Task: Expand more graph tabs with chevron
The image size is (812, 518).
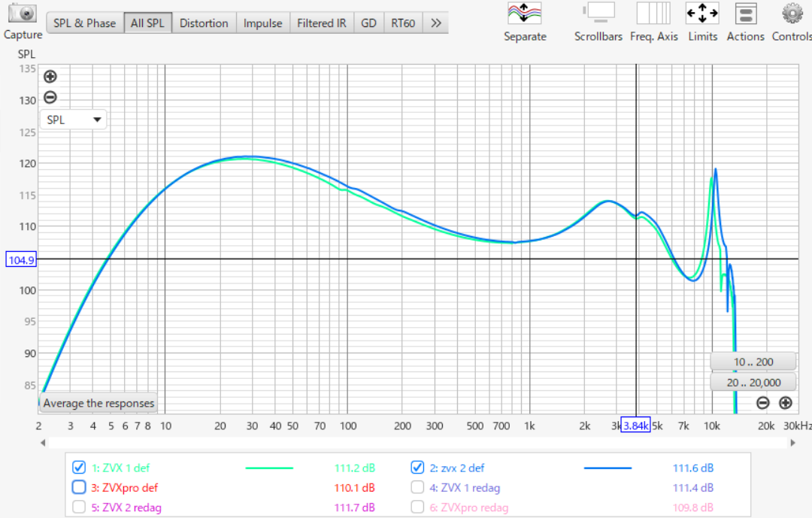Action: click(x=436, y=23)
